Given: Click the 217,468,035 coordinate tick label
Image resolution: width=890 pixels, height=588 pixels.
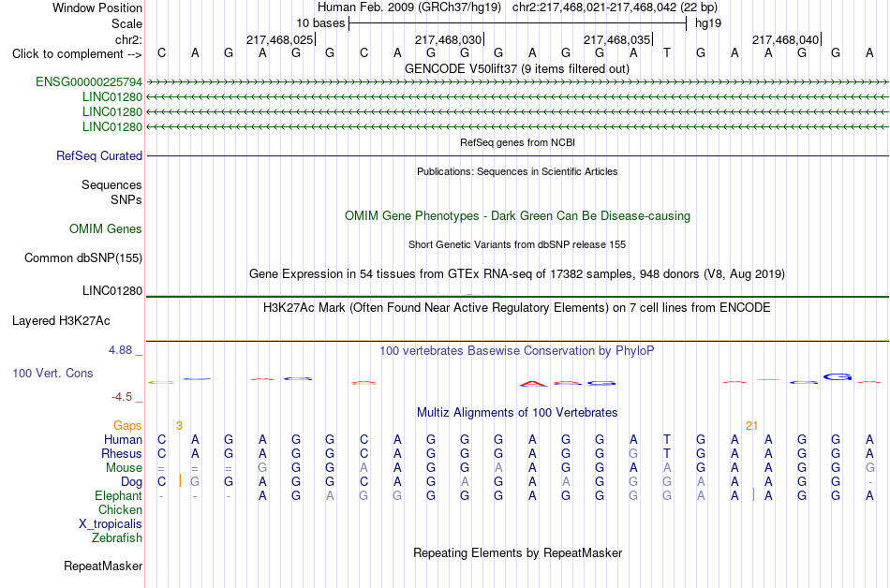Looking at the screenshot, I should click(x=617, y=39).
